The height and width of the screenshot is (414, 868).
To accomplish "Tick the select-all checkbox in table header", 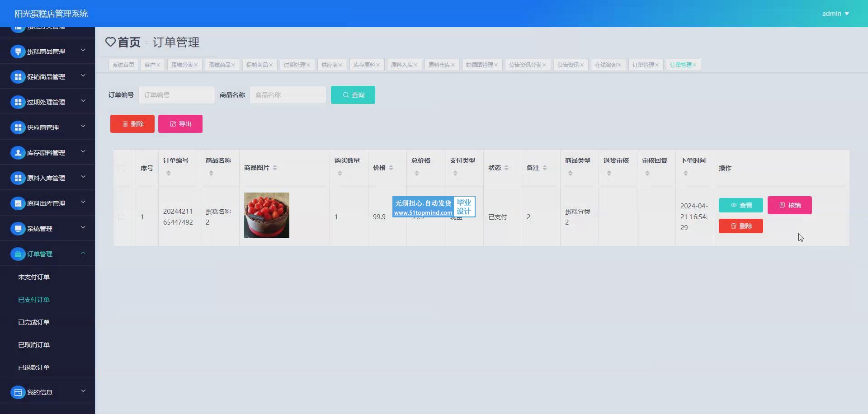I will coord(121,168).
